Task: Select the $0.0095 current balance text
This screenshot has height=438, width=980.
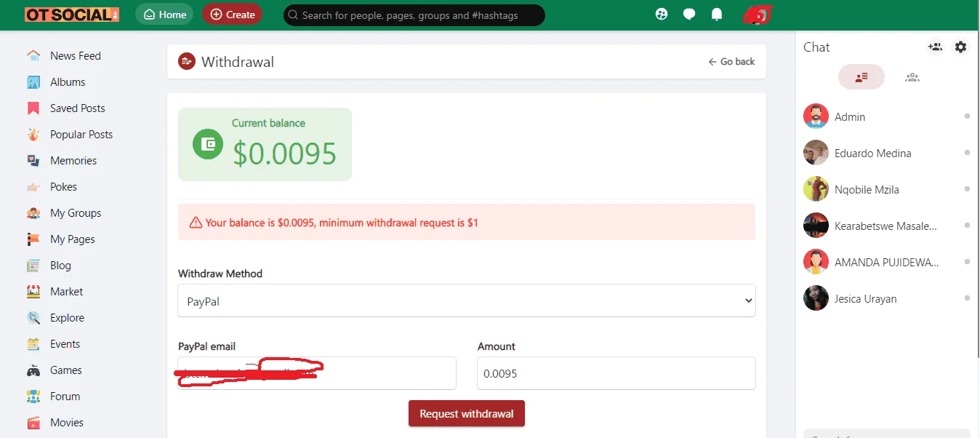Action: (285, 154)
